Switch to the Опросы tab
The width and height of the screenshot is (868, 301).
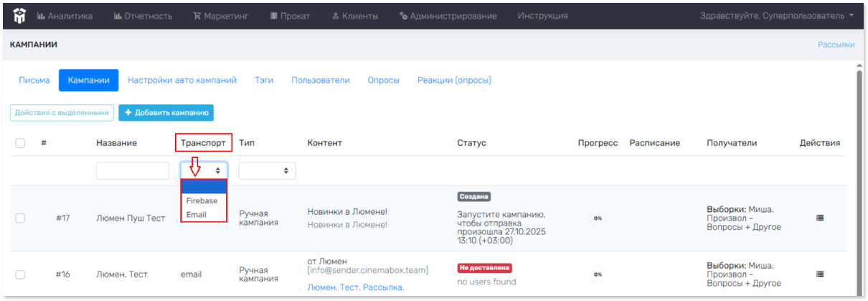click(x=383, y=80)
